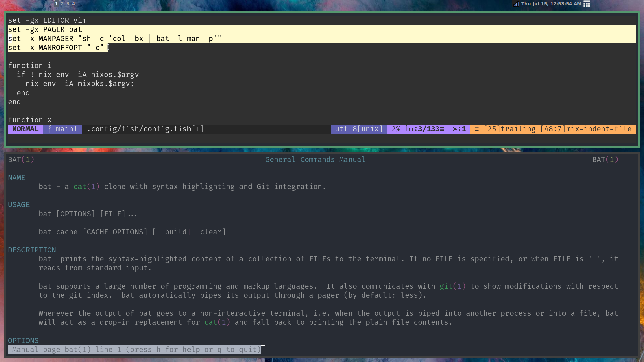The width and height of the screenshot is (644, 362).
Task: Open the application grid icon at top right
Action: pyautogui.click(x=586, y=4)
